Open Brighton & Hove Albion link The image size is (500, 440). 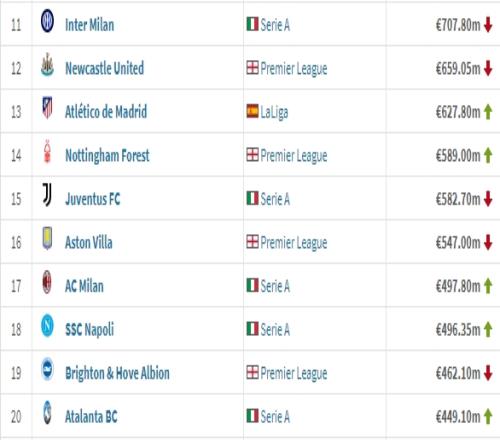(117, 373)
